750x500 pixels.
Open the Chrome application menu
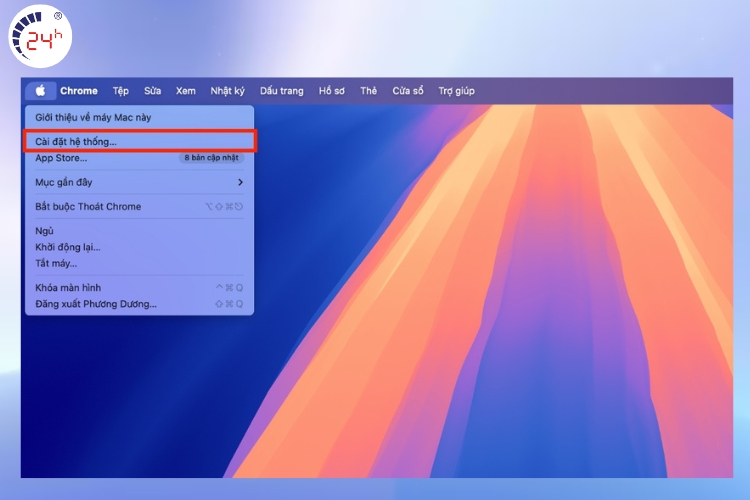point(79,91)
